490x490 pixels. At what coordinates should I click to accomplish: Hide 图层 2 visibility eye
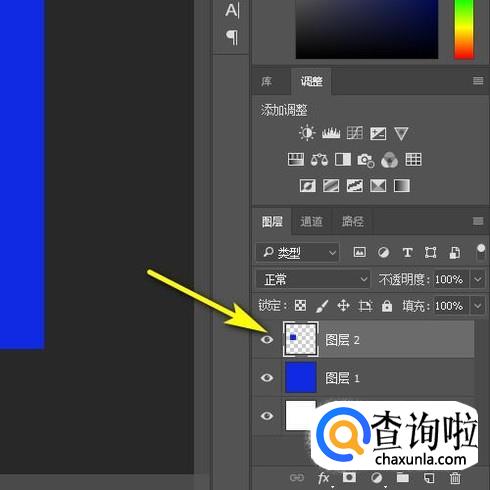[267, 340]
